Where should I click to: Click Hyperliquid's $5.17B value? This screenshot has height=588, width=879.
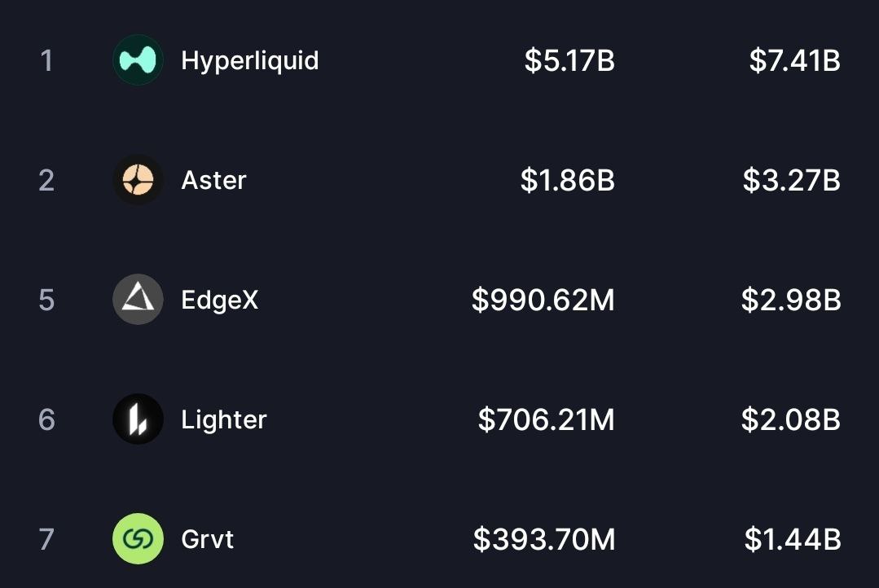(569, 60)
